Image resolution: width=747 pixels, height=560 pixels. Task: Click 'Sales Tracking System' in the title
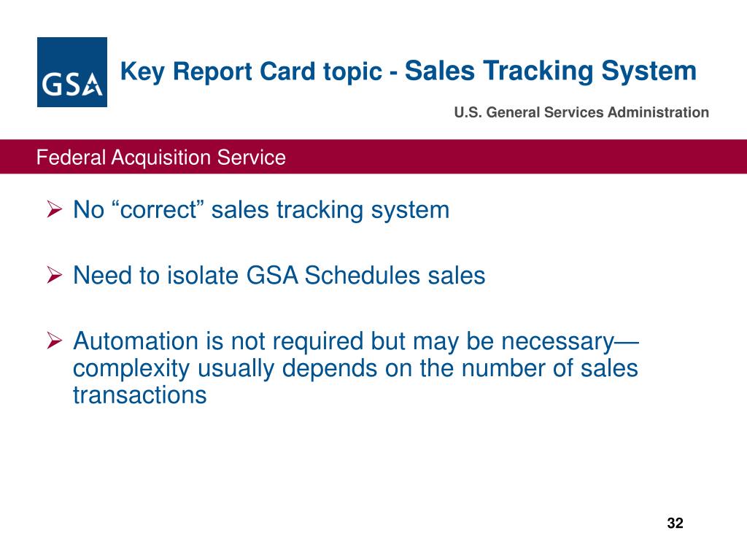pos(551,71)
